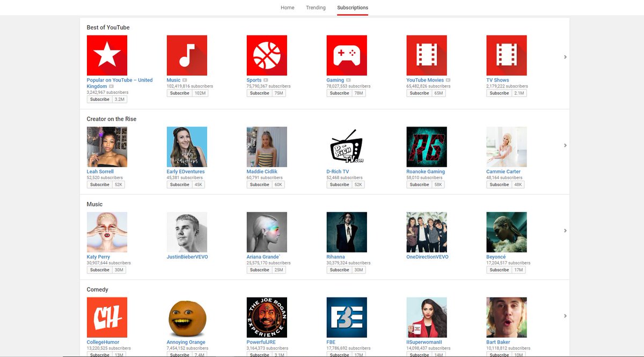Open the CollegeHumor CH logo
The image size is (644, 357).
tap(107, 317)
